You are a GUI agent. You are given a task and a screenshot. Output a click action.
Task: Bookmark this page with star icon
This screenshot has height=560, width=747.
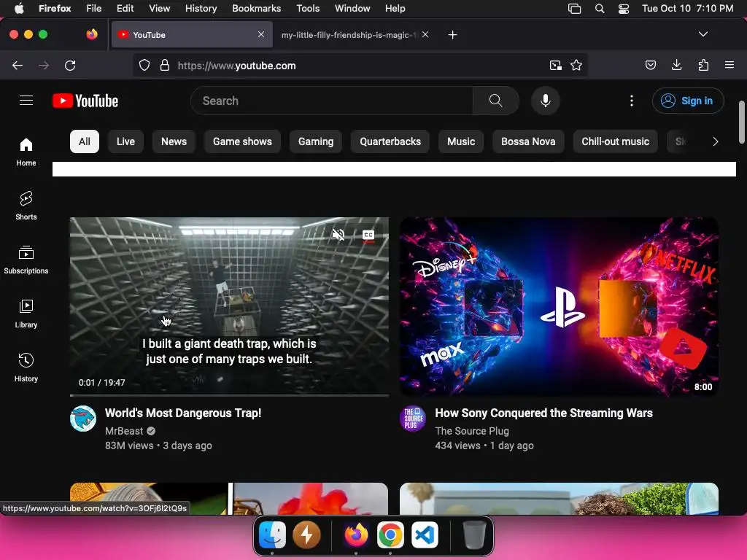coord(576,65)
